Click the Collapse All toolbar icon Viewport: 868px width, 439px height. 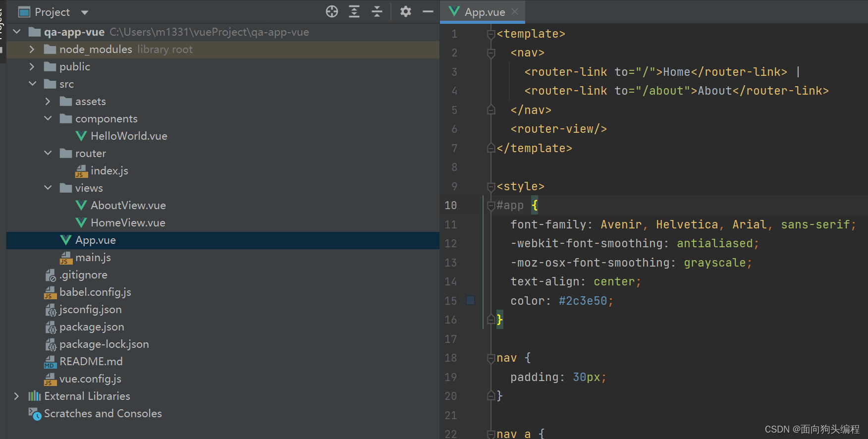tap(377, 12)
